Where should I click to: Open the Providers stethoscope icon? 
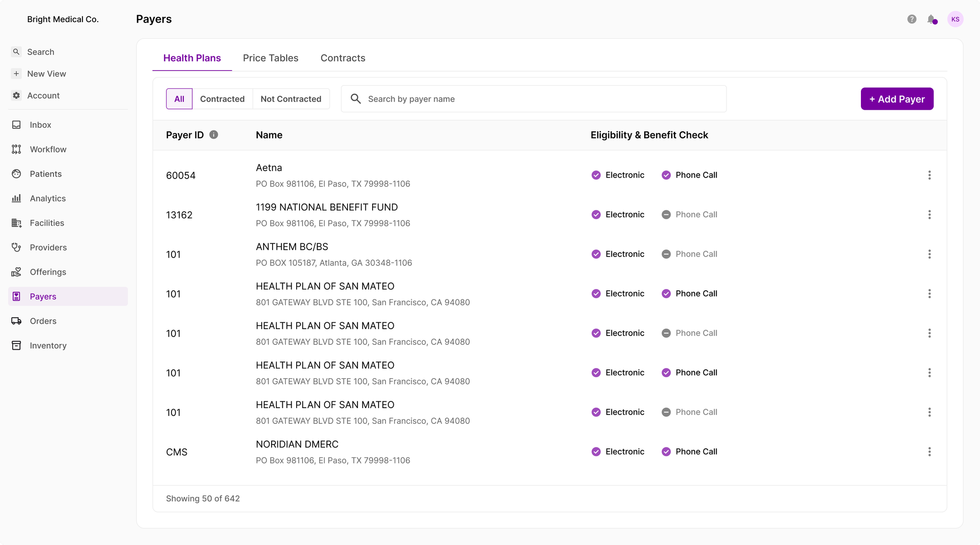click(17, 247)
